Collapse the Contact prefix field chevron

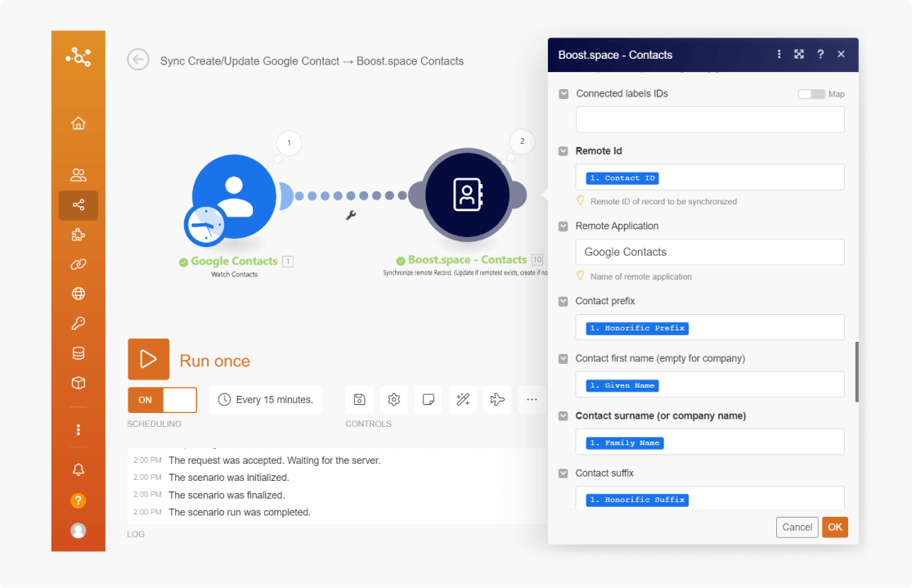[564, 302]
